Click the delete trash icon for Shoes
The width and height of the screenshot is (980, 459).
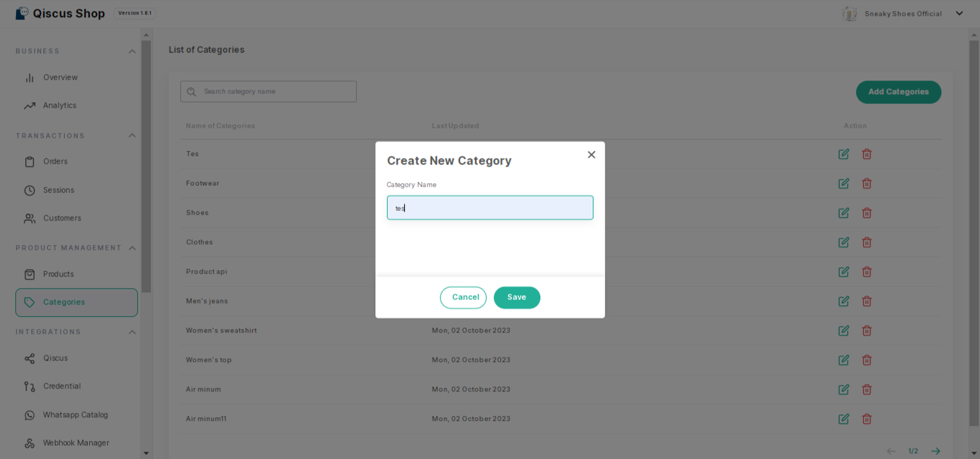pos(867,213)
